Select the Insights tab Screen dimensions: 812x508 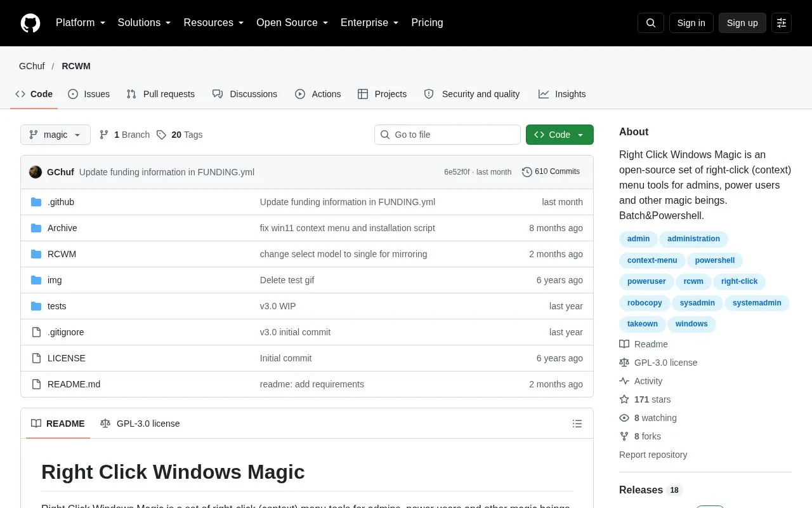[x=562, y=94]
